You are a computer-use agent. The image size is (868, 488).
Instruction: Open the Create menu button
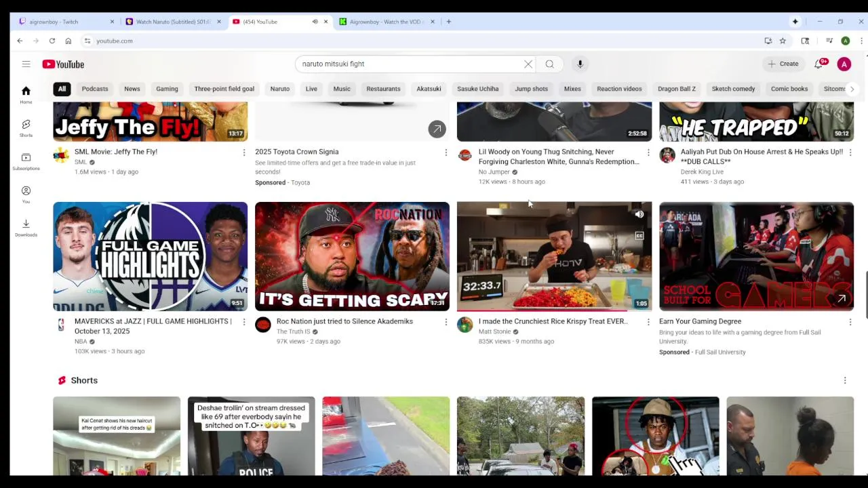click(783, 64)
